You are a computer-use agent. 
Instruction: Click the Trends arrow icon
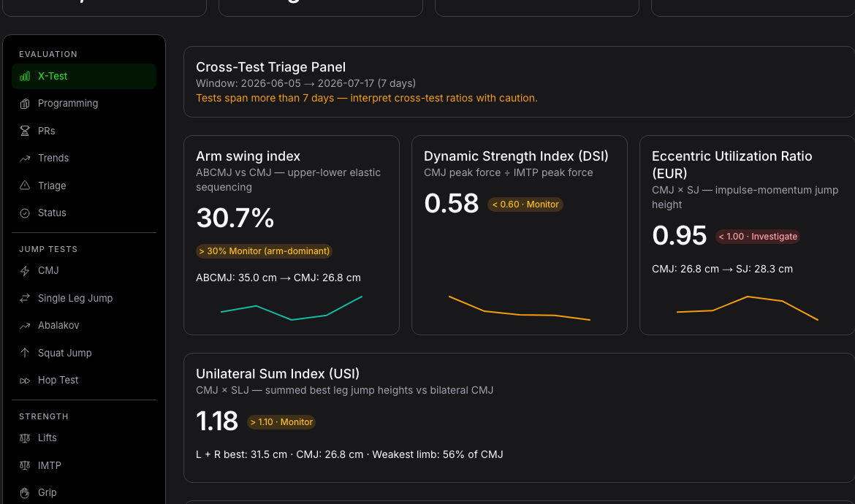pos(25,159)
